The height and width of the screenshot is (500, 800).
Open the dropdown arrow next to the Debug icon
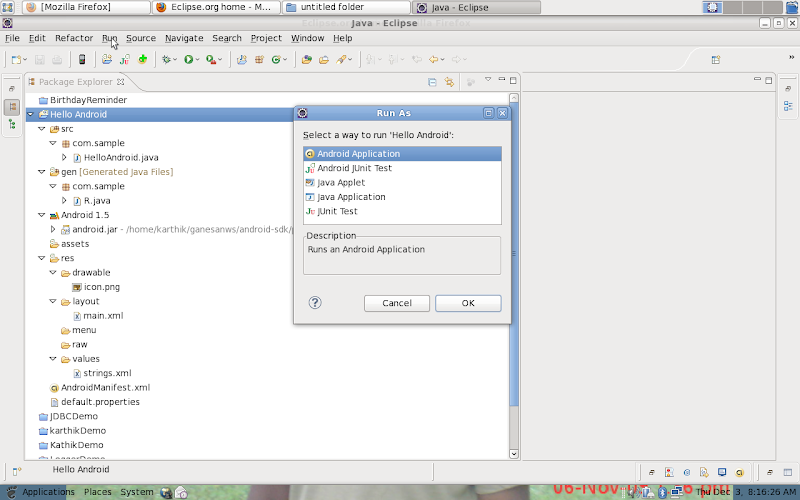coord(175,60)
